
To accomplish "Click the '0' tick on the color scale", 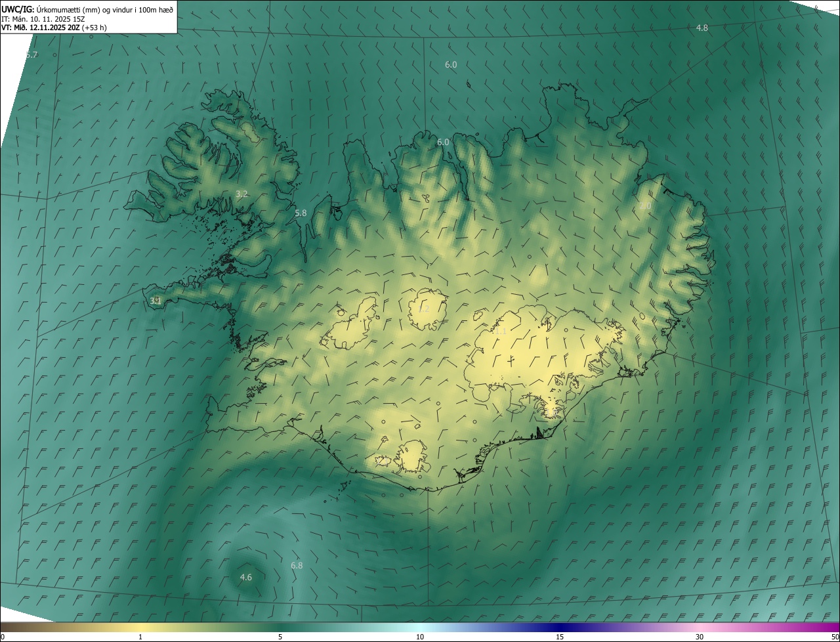I will tap(3, 637).
